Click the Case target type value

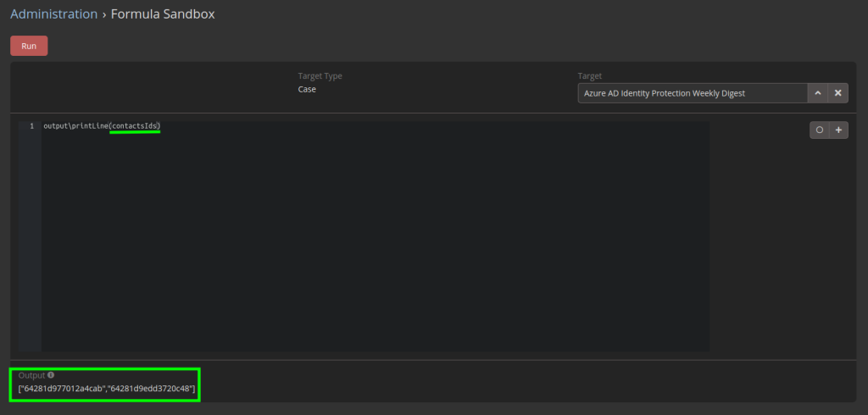point(307,89)
